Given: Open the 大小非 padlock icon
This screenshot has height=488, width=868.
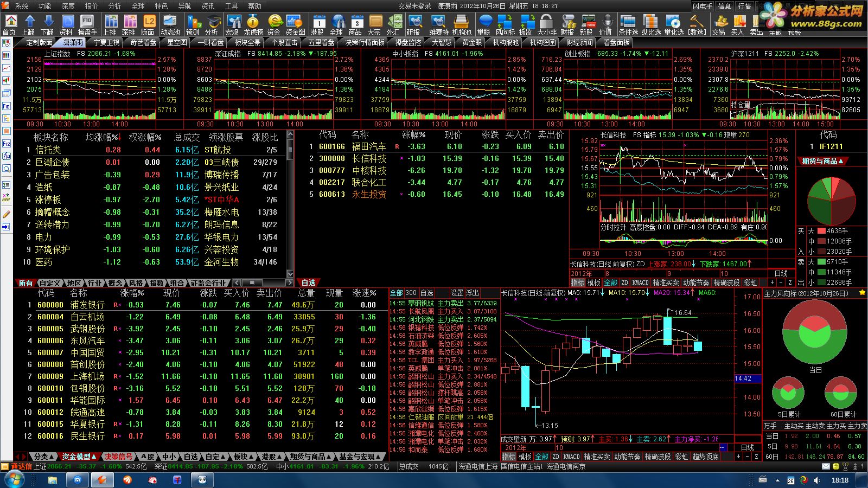Looking at the screenshot, I should click(547, 24).
